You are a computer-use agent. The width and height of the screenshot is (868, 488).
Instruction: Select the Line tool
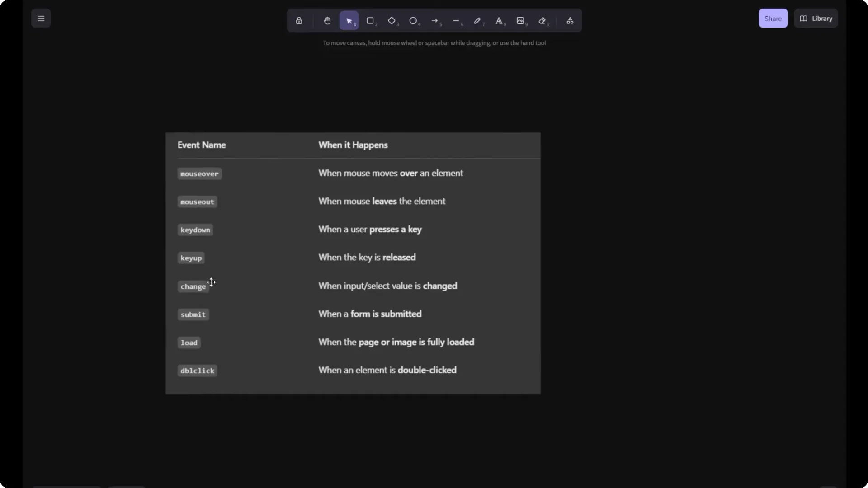pos(457,20)
